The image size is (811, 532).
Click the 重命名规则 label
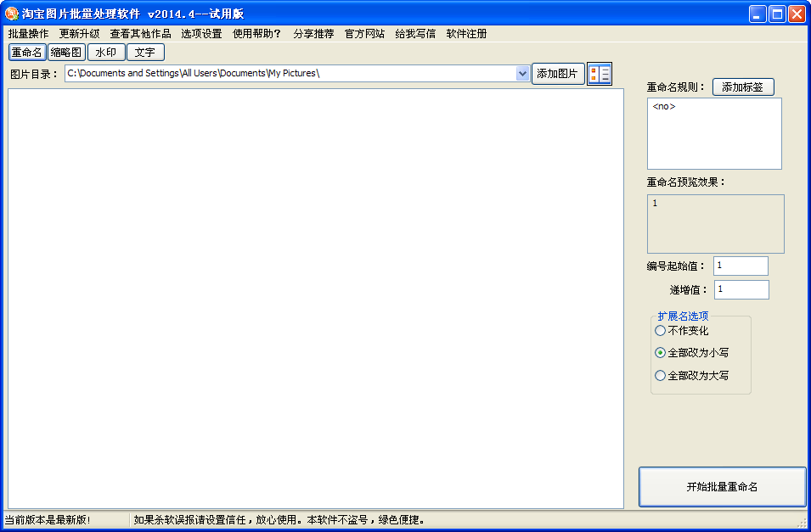click(x=675, y=87)
